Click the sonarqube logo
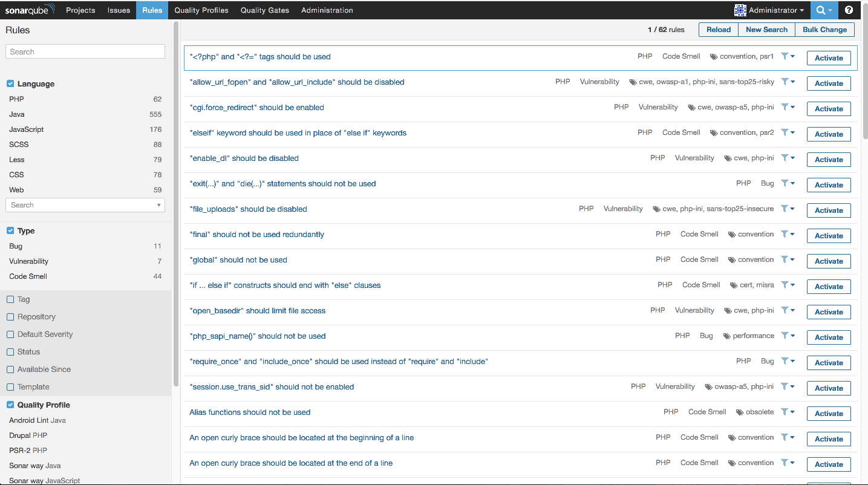Screen dimensions: 868x485 29,10
